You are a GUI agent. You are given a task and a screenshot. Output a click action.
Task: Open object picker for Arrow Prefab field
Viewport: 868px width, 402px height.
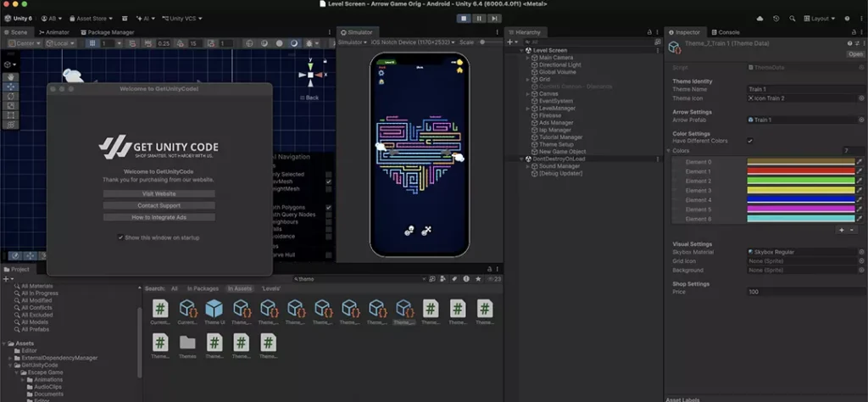861,120
